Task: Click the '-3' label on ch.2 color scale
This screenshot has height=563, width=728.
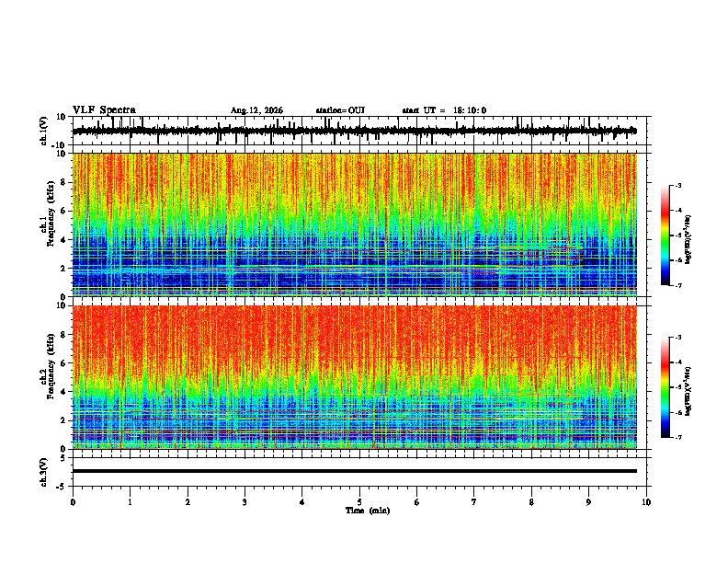Action: click(677, 338)
